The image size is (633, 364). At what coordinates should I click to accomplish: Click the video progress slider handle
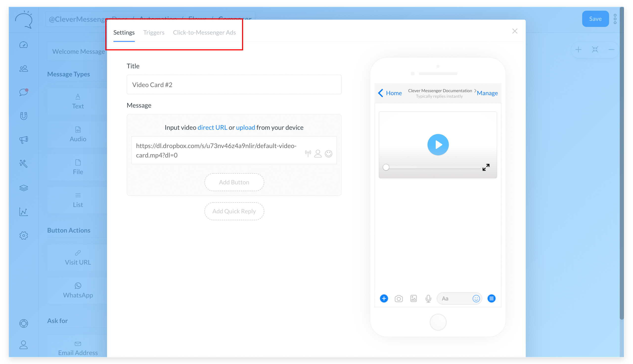(386, 167)
